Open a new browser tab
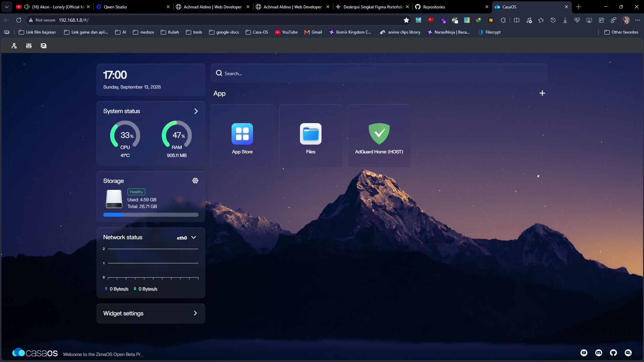This screenshot has height=362, width=644. (x=579, y=7)
